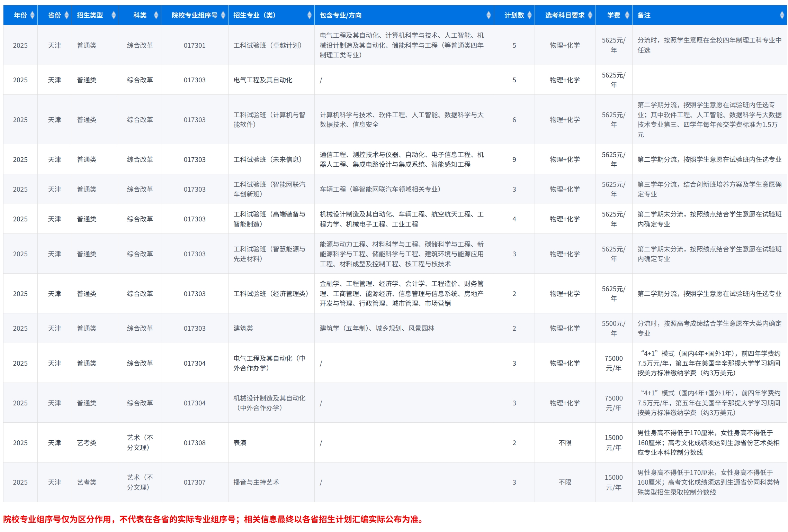Screen dimensions: 788x532
Task: Select the 建筑类 major cell
Action: tap(243, 328)
